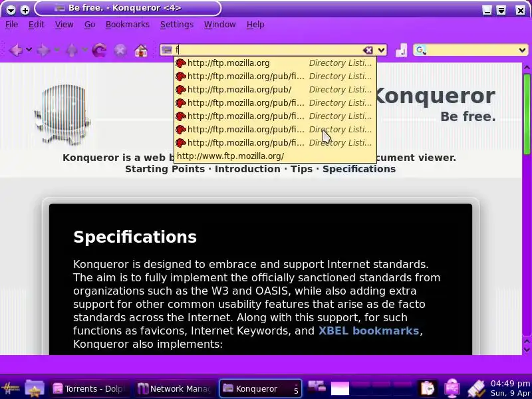Switch to the Torrents - Dolphin taskbar entry
This screenshot has height=399, width=532.
(89, 388)
